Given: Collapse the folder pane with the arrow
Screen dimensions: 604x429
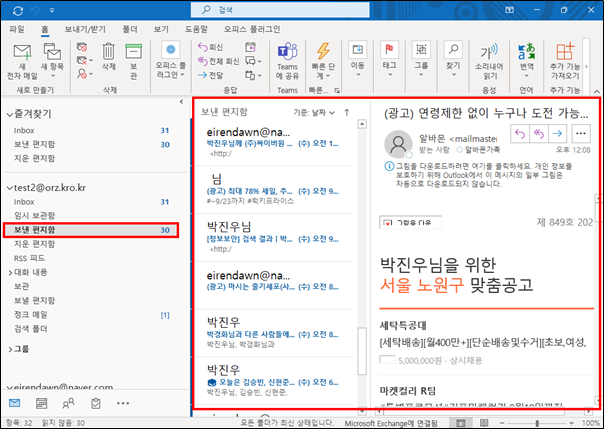Looking at the screenshot, I should [181, 102].
